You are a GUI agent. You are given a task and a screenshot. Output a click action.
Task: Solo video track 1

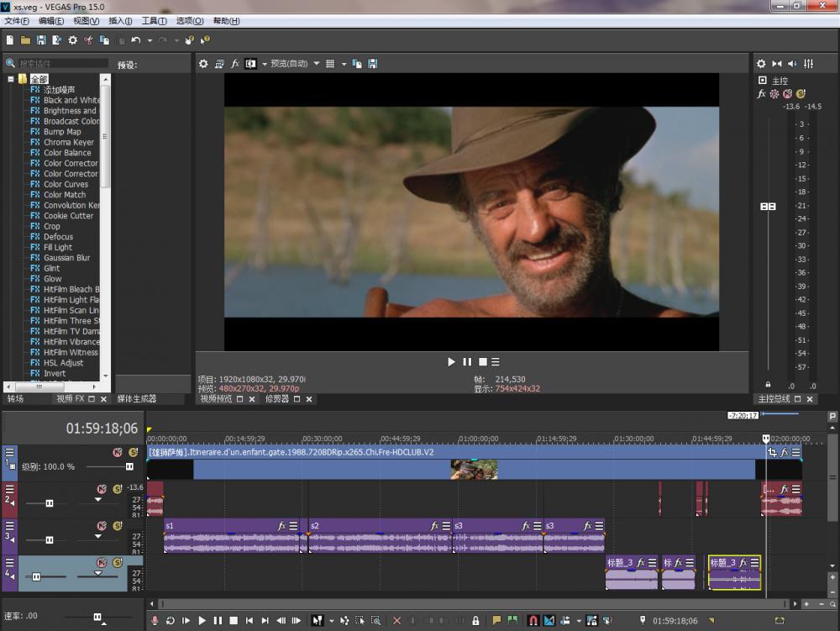tap(133, 452)
